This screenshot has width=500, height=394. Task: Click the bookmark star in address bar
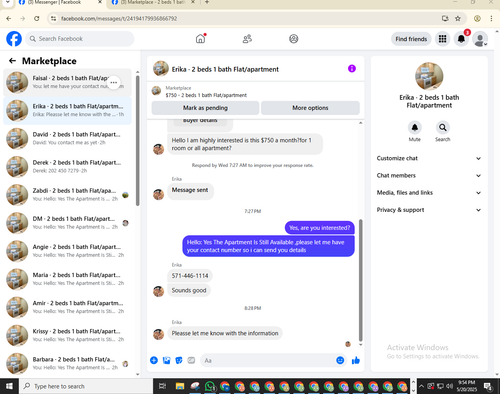(x=458, y=19)
